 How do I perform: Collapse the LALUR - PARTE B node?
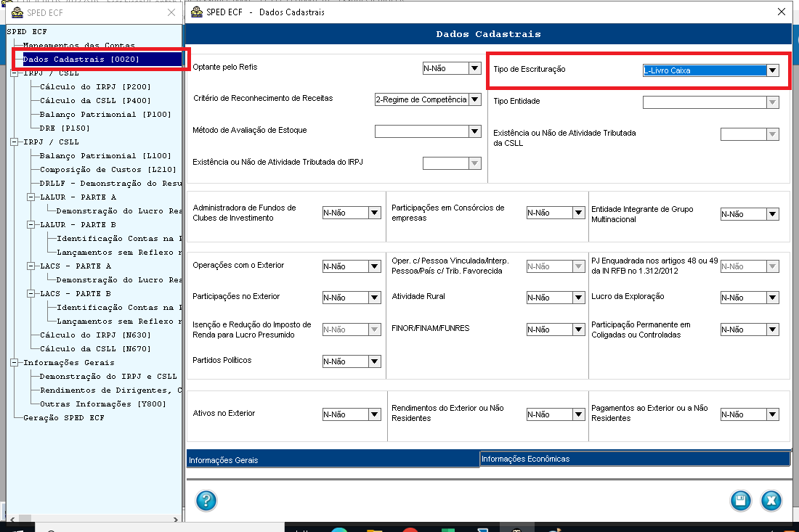[x=31, y=224]
